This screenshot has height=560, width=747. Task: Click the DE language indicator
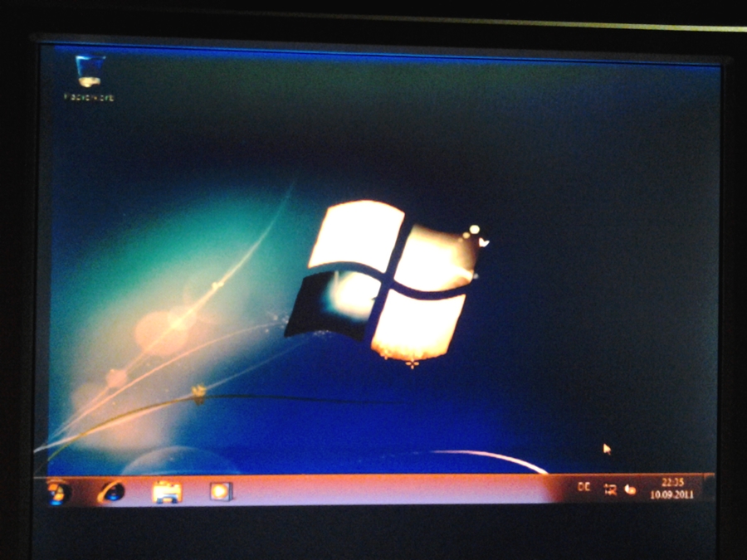(x=583, y=487)
